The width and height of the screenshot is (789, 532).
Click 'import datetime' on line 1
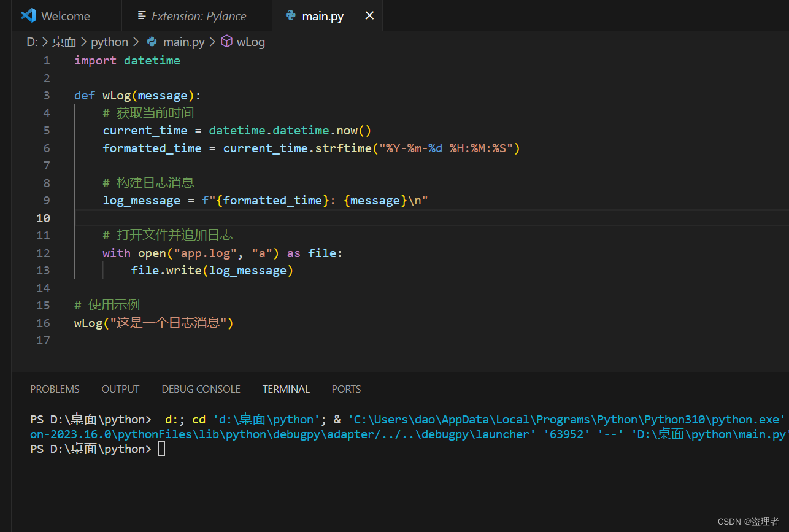(x=127, y=61)
